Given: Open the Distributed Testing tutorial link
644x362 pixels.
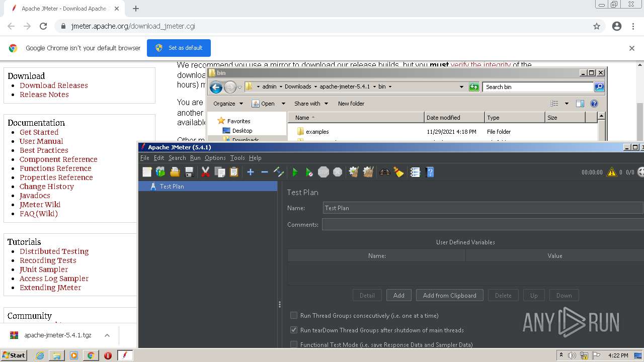Looking at the screenshot, I should pos(54,251).
